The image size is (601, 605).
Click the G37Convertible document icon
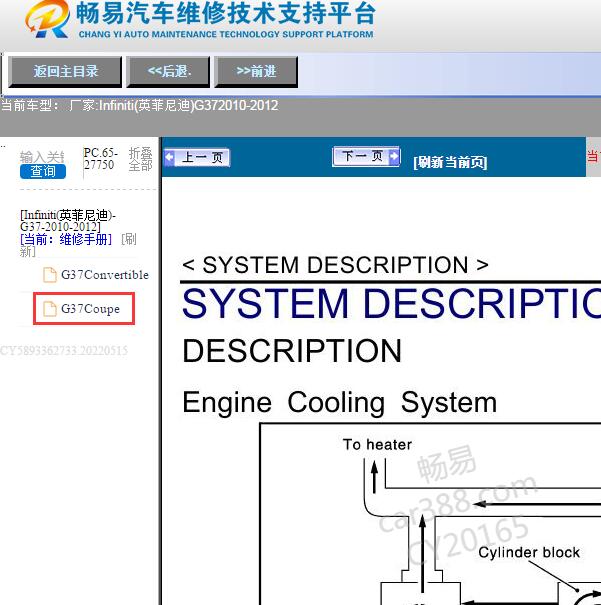(49, 275)
